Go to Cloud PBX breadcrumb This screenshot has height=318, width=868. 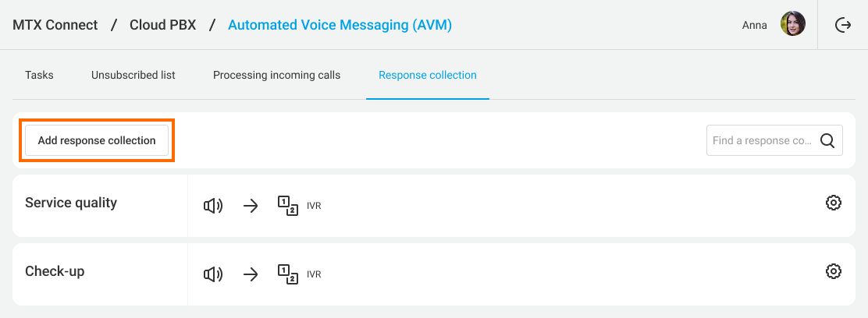pyautogui.click(x=163, y=25)
